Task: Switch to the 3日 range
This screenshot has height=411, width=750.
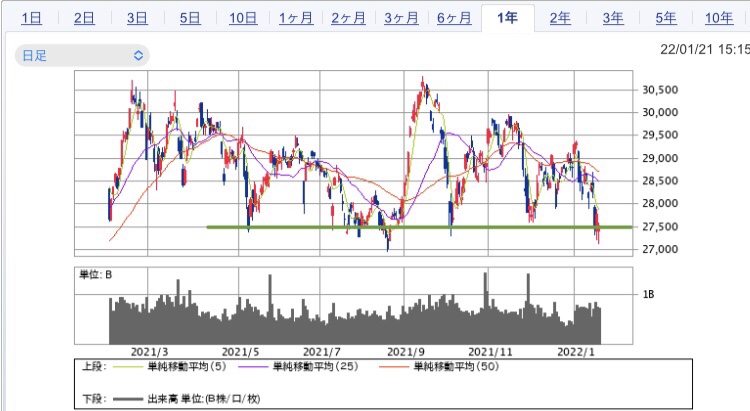Action: [137, 18]
